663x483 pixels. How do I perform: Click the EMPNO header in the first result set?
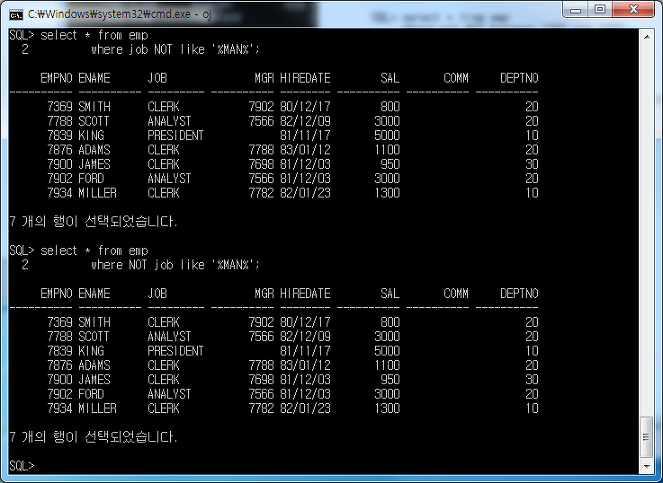(x=56, y=78)
